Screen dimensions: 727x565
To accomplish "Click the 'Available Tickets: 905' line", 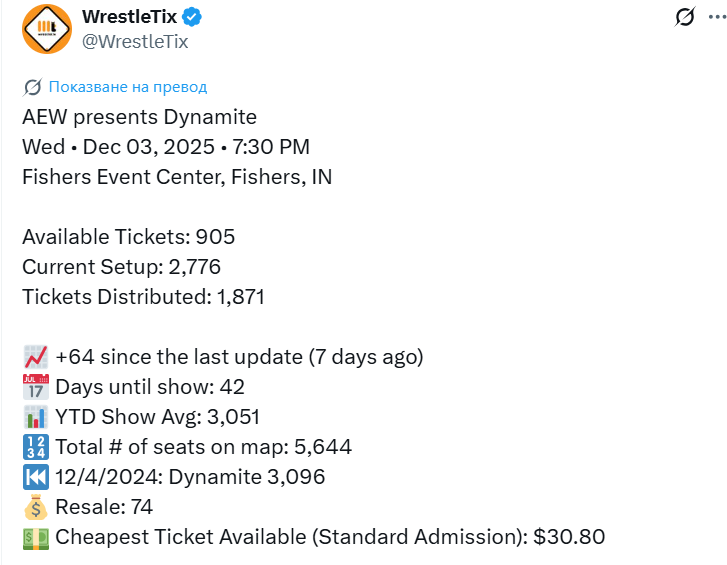I will pyautogui.click(x=128, y=237).
